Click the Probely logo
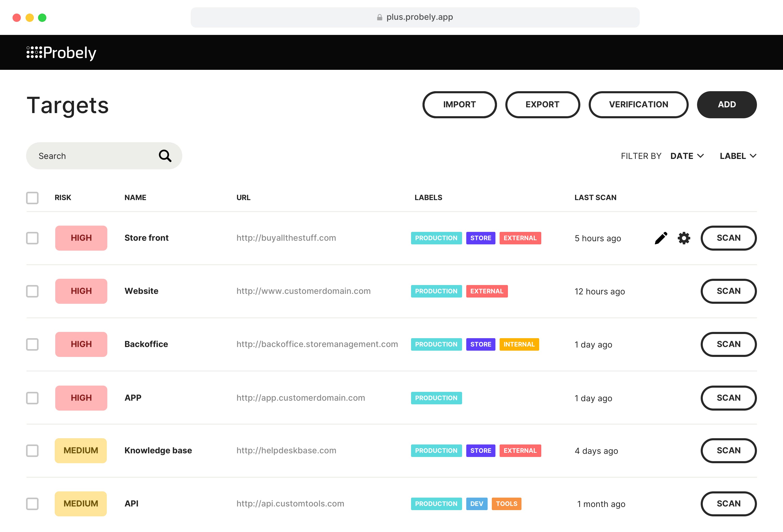Screen dimensions: 783x532 pyautogui.click(x=61, y=53)
